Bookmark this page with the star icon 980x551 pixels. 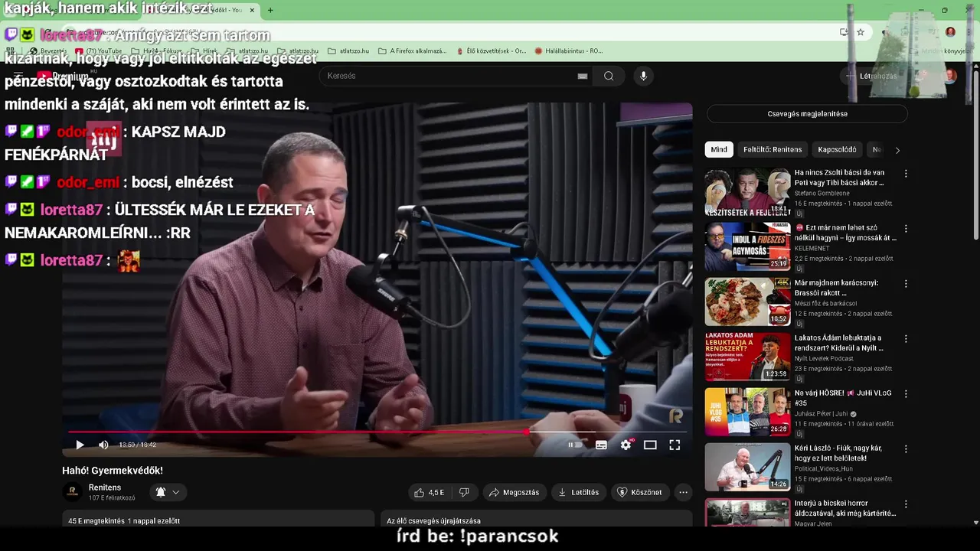click(x=861, y=32)
